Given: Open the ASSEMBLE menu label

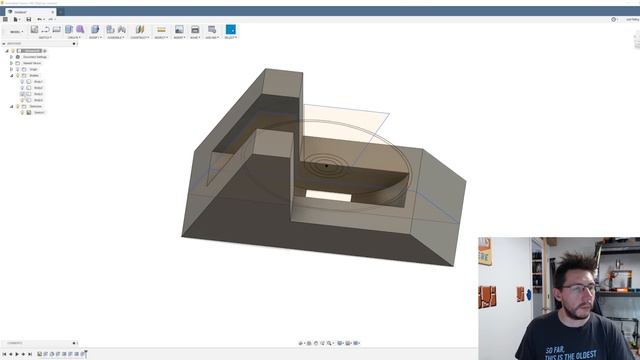Looking at the screenshot, I should 116,38.
